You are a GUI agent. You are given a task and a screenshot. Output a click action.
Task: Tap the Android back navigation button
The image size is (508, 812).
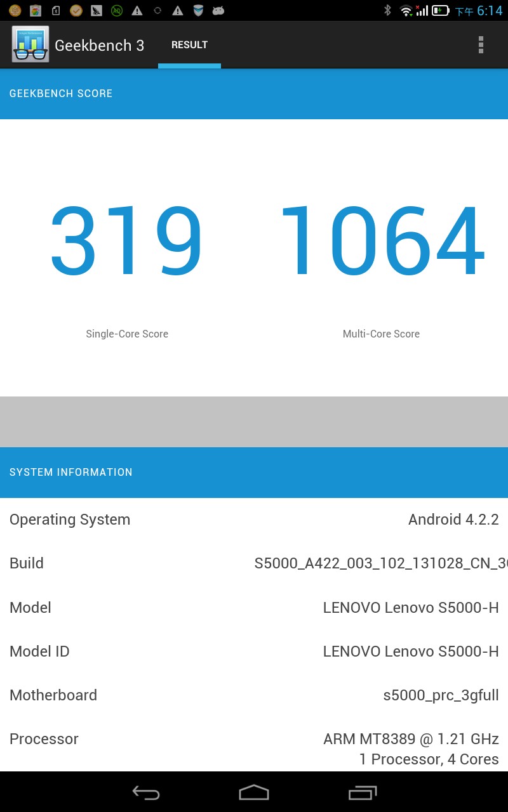pyautogui.click(x=145, y=792)
